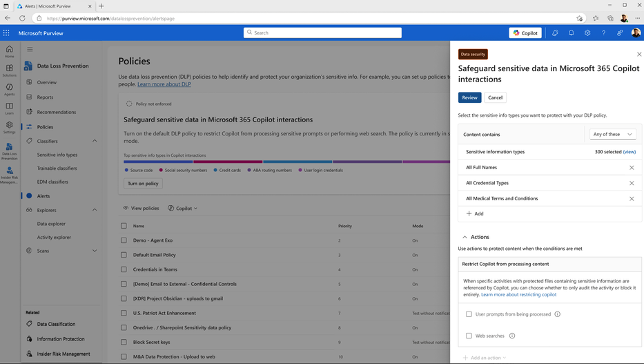The height and width of the screenshot is (364, 644).
Task: Go to Activity explorer nav item
Action: pyautogui.click(x=54, y=238)
